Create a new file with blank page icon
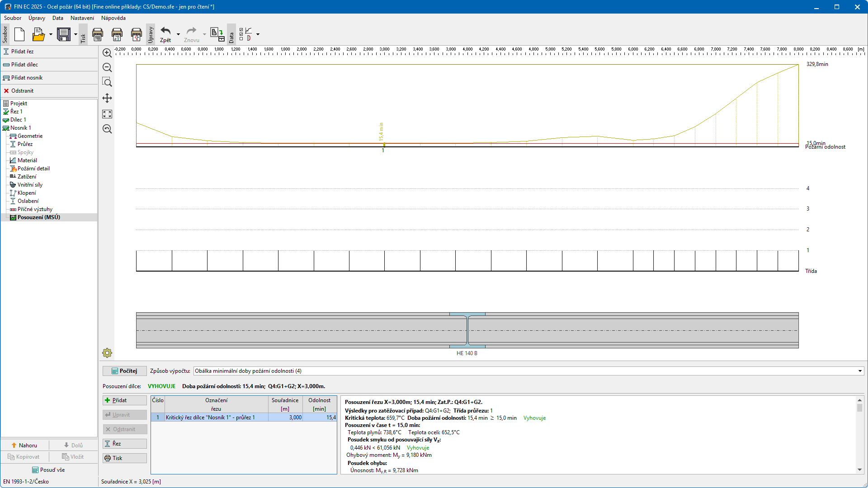 coord(19,34)
